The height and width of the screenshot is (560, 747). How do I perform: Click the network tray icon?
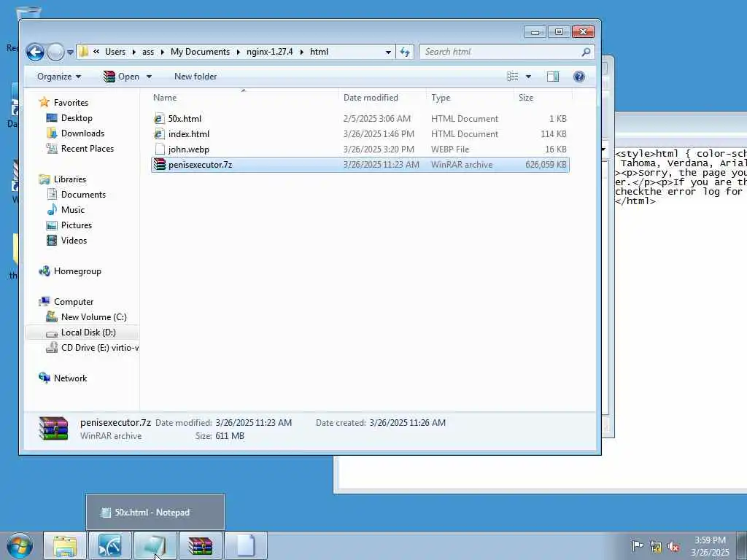pos(656,547)
